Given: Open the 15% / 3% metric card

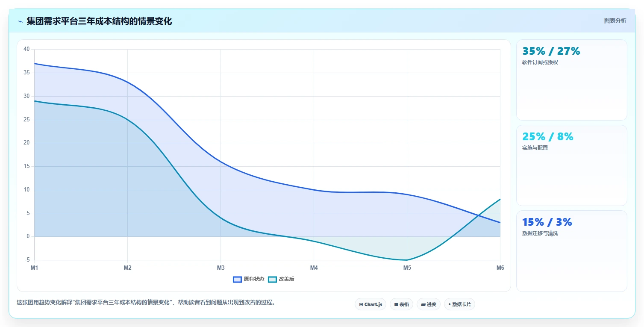Looking at the screenshot, I should (x=572, y=251).
